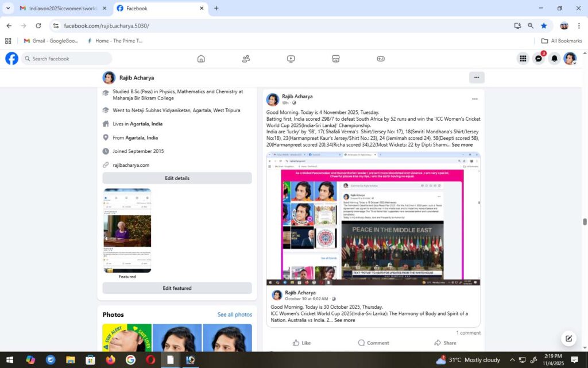Open the Friends icon in the top navigation
588x368 pixels.
click(x=246, y=59)
